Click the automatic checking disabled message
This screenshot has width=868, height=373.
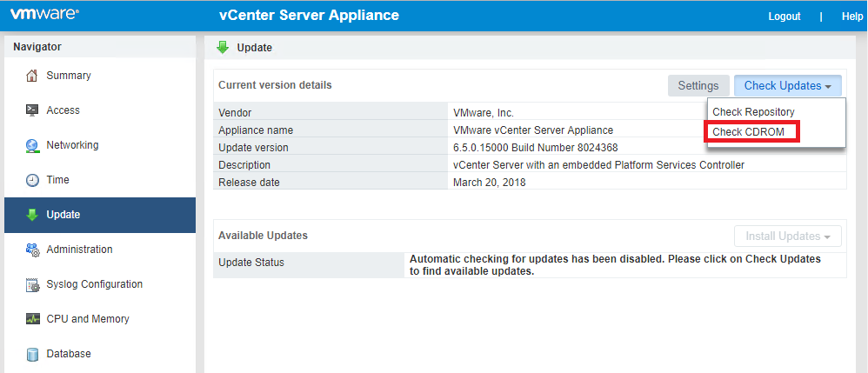[615, 265]
